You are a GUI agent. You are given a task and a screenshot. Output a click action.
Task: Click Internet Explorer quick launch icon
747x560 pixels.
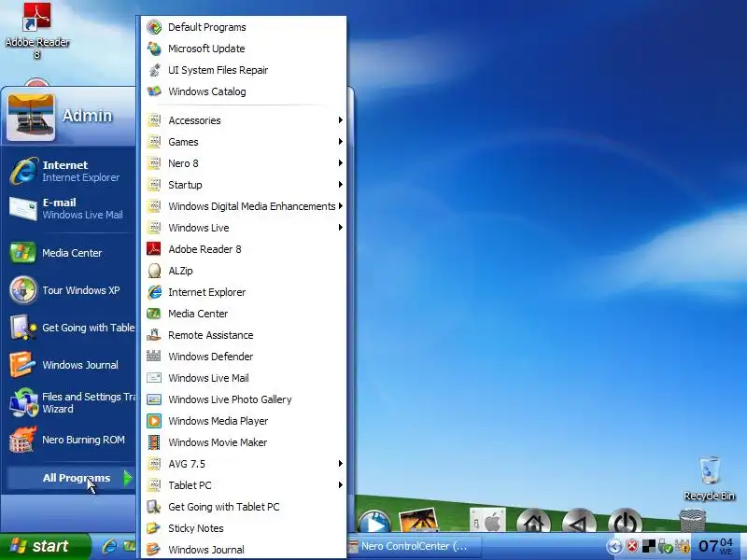109,546
